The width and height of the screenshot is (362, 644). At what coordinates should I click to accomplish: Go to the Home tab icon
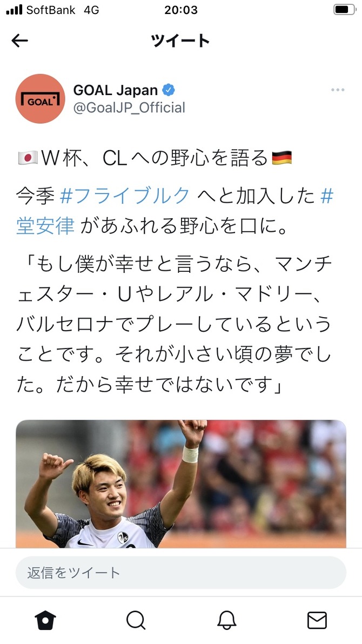click(45, 620)
